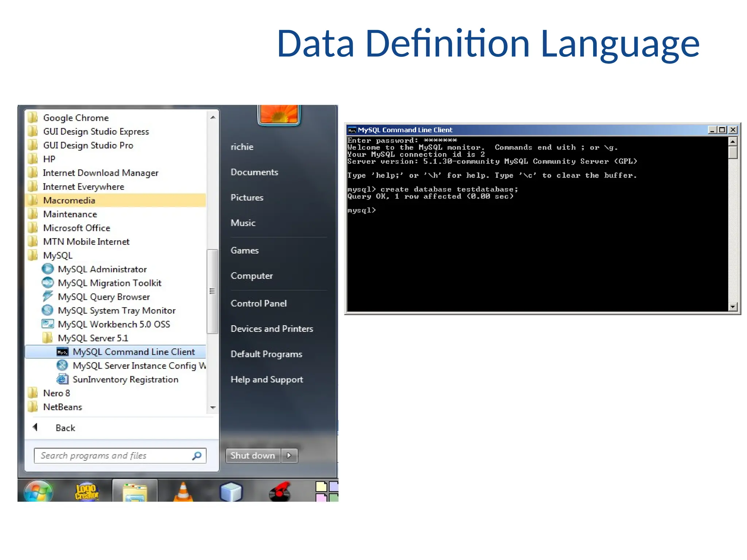This screenshot has width=747, height=560.
Task: Open the richie user folder
Action: 242,147
